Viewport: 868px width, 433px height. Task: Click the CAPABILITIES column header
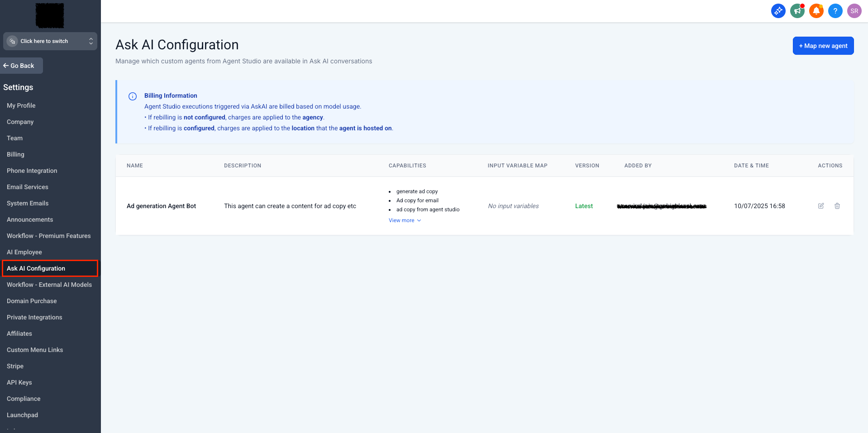pyautogui.click(x=407, y=166)
